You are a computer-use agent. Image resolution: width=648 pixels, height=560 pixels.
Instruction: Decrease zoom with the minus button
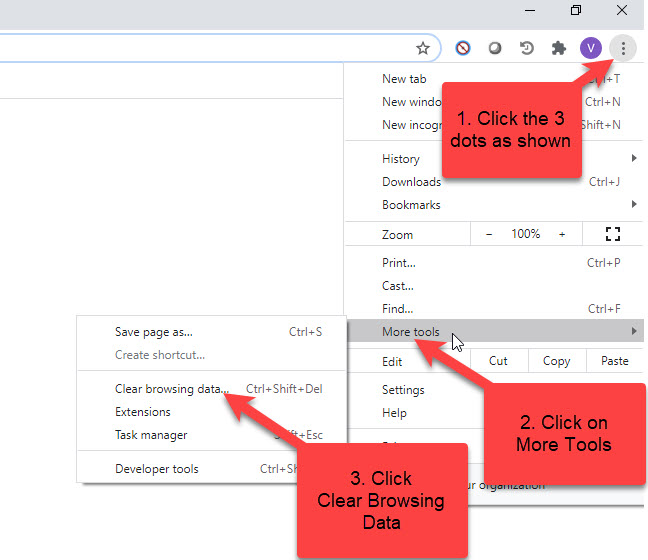(489, 234)
